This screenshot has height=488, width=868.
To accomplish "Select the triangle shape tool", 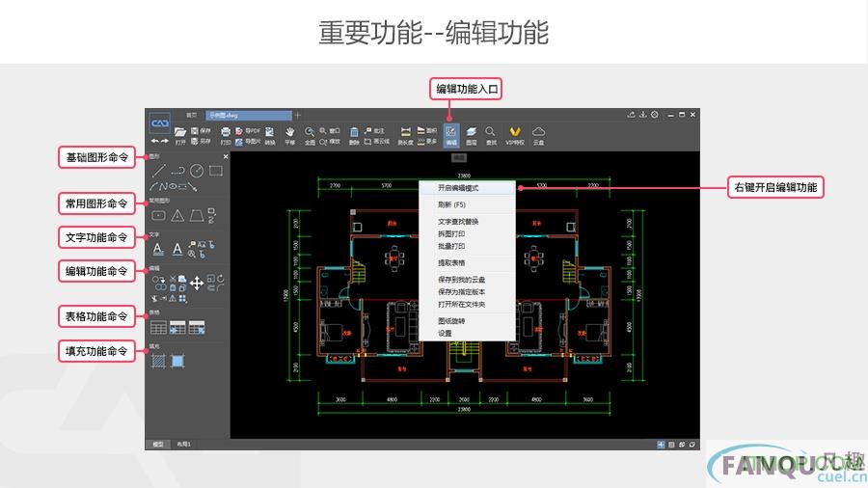I will pos(177,215).
